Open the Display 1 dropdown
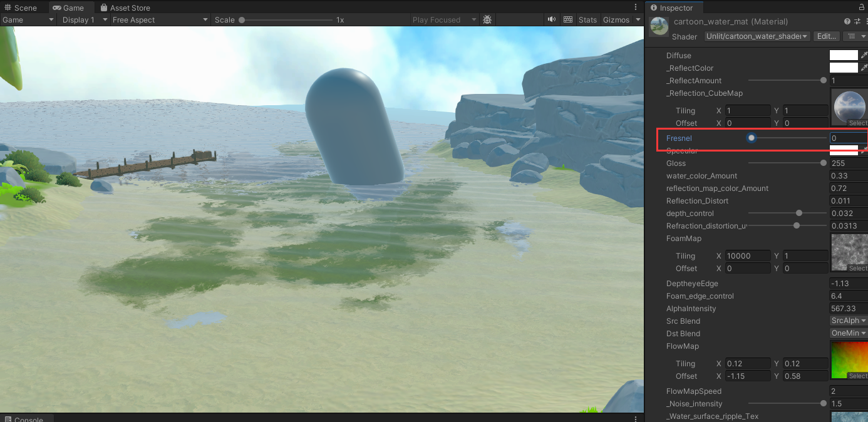 (85, 19)
